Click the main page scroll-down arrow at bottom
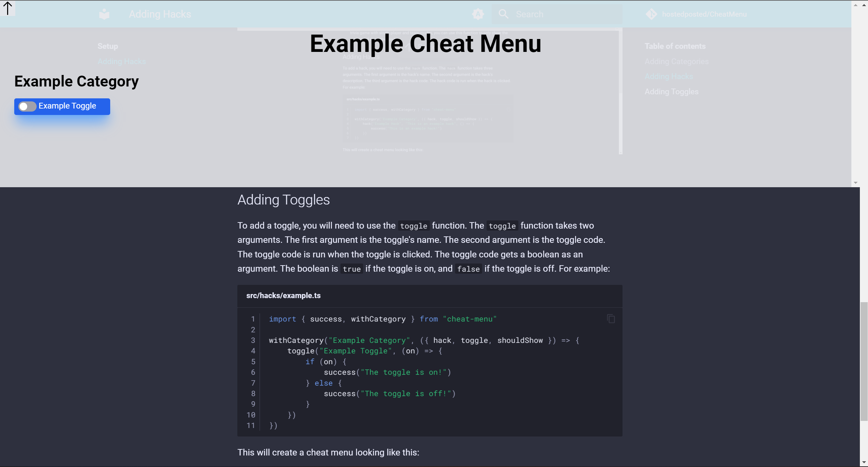 pos(864,463)
